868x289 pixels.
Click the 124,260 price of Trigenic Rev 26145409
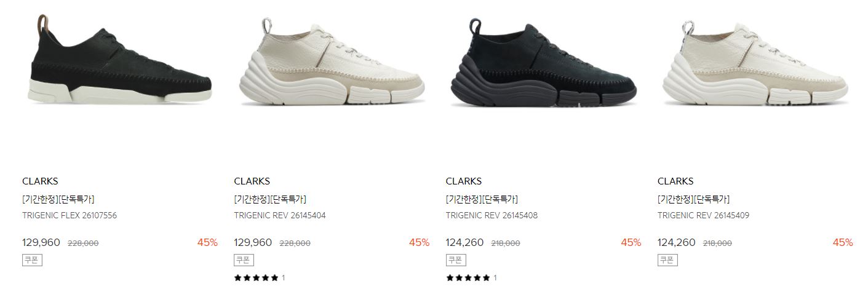tap(677, 243)
